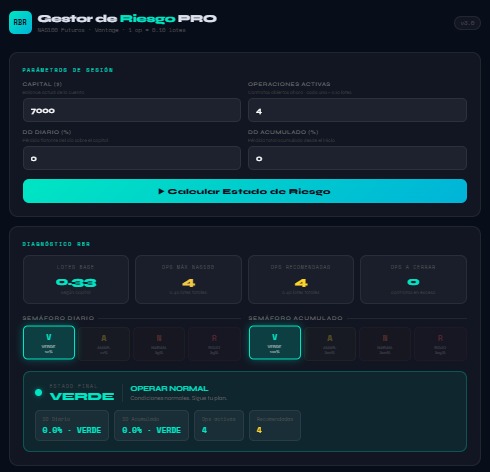Click the DD Acumulado 0.0% VERDE chip
Screen dimensions: 490x472
point(152,426)
